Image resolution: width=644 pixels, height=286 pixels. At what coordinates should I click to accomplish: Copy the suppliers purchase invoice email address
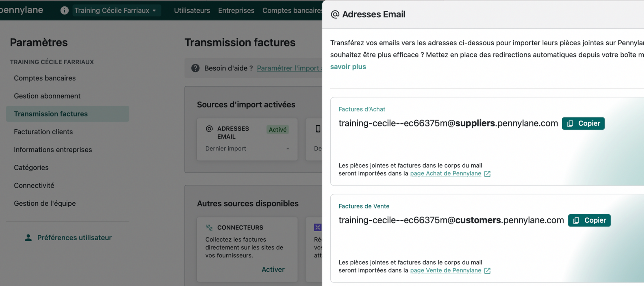[x=583, y=124]
